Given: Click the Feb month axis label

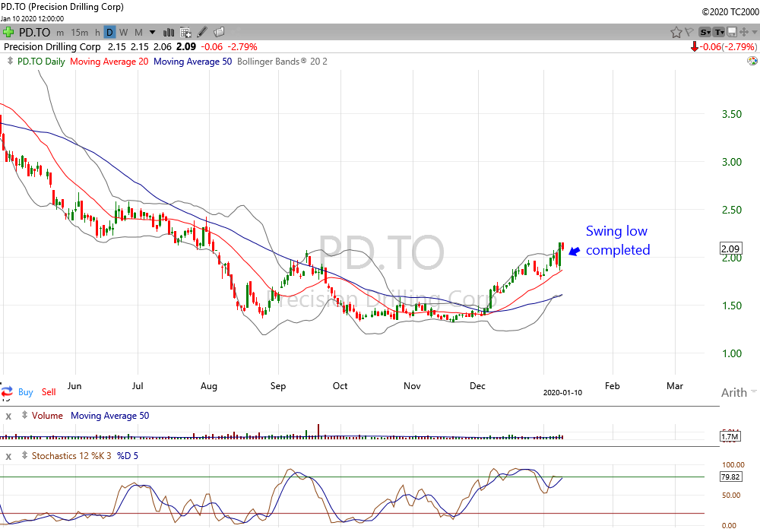Looking at the screenshot, I should (x=612, y=386).
